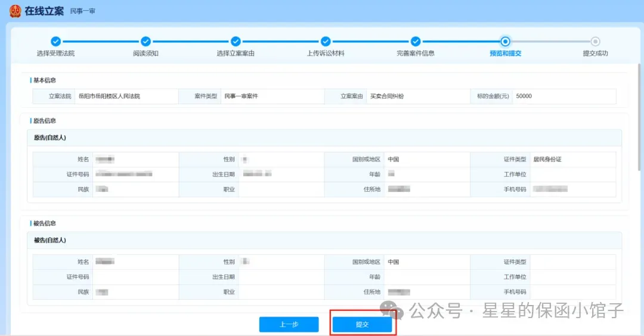Screen dimensions: 644x336
Task: Click the 立案法院 field label
Action: pos(60,97)
